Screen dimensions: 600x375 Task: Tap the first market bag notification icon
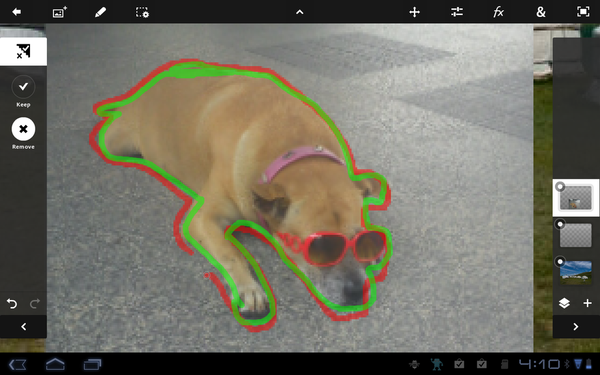[x=459, y=364]
